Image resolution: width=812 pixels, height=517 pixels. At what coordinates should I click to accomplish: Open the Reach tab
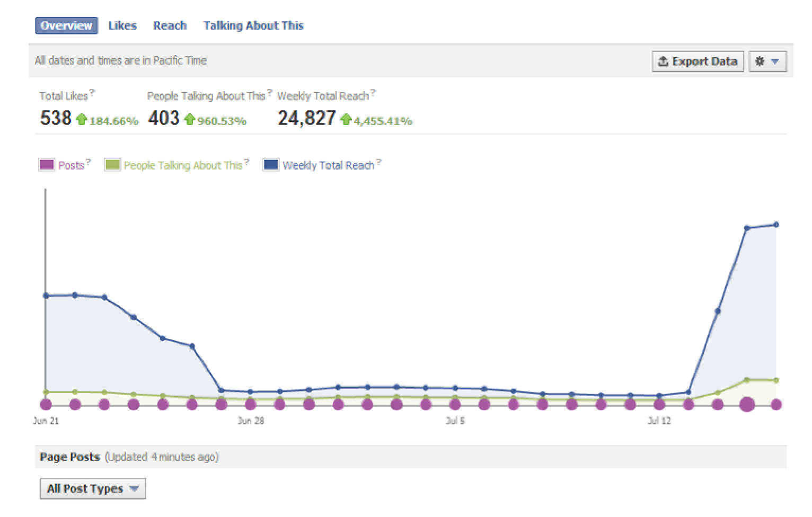(170, 25)
